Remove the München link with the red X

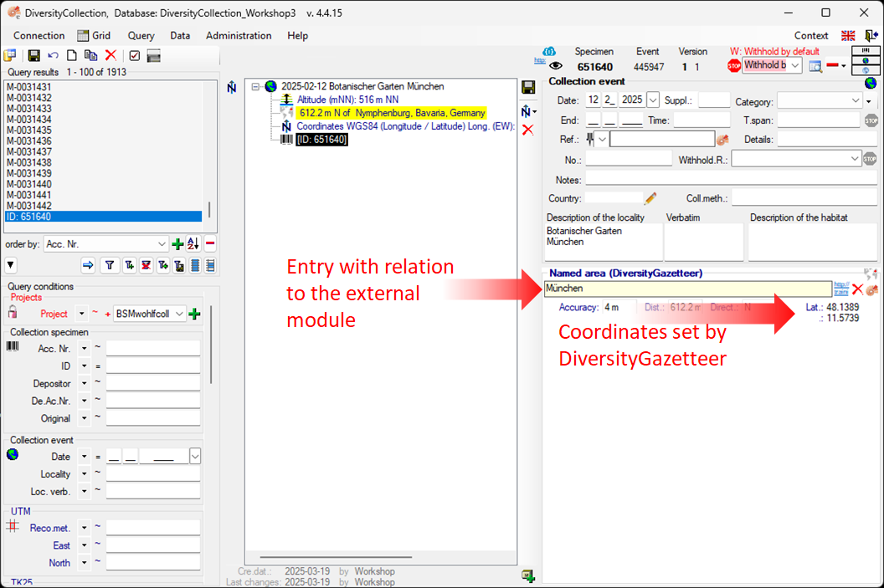click(857, 289)
